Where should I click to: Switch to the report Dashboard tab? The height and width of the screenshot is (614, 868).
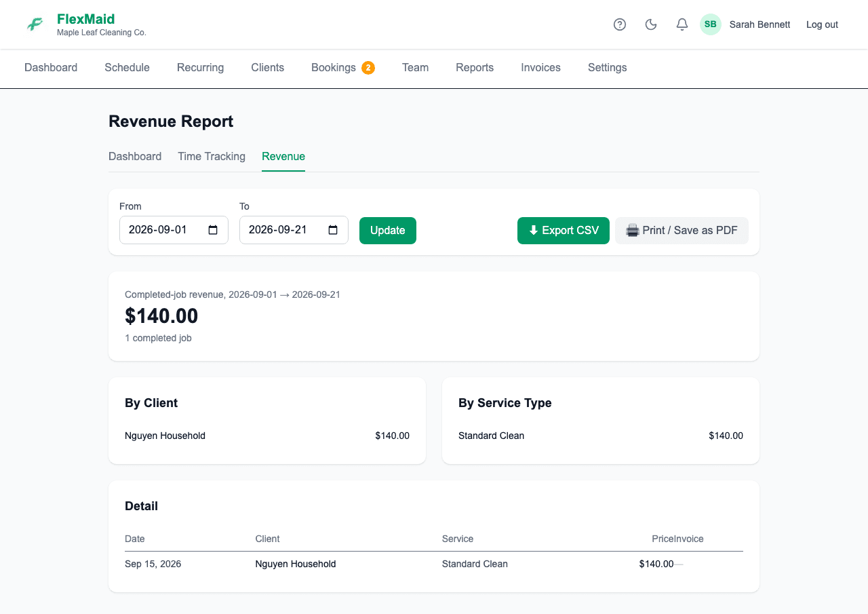[135, 157]
